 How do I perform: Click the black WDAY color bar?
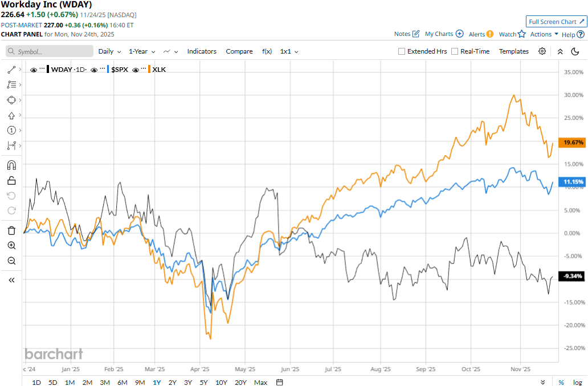(48, 70)
